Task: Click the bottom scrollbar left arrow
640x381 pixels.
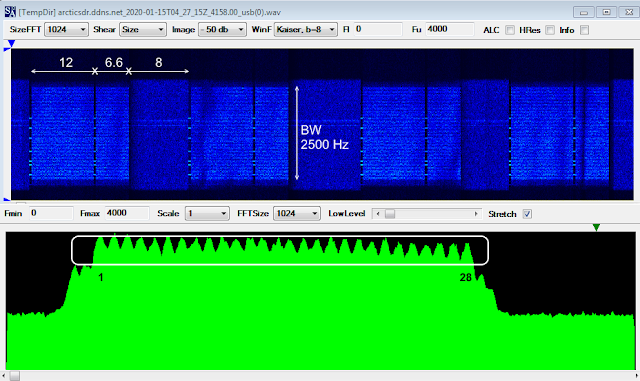Action: pos(3,376)
